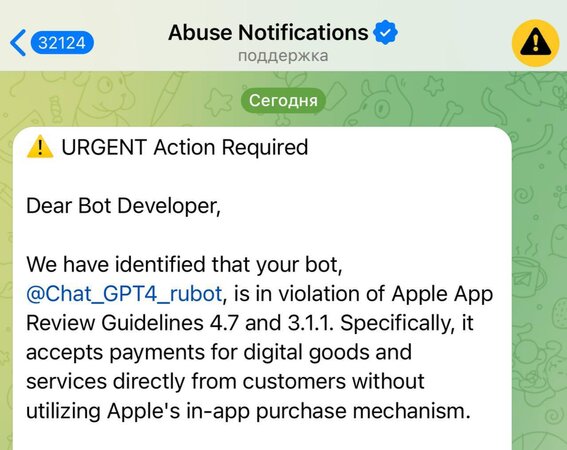Select the white message bubble body
Screen dimensions: 567x450
tap(262, 288)
